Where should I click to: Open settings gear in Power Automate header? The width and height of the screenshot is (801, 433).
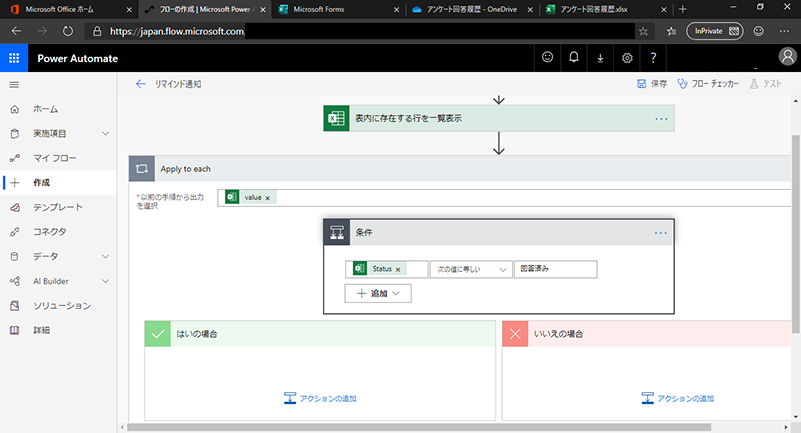coord(627,58)
